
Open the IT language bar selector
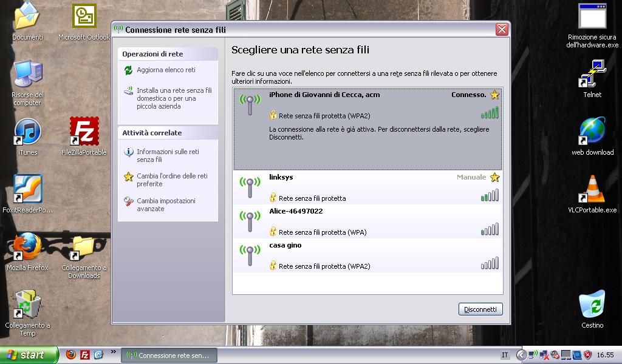505,355
